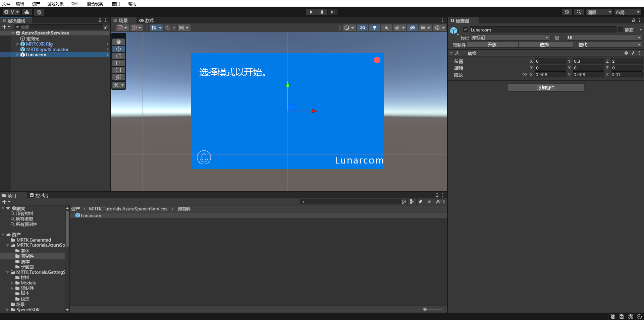Screen dimensions: 644x320
Task: Click the global search magnifier icon
Action: [x=579, y=12]
